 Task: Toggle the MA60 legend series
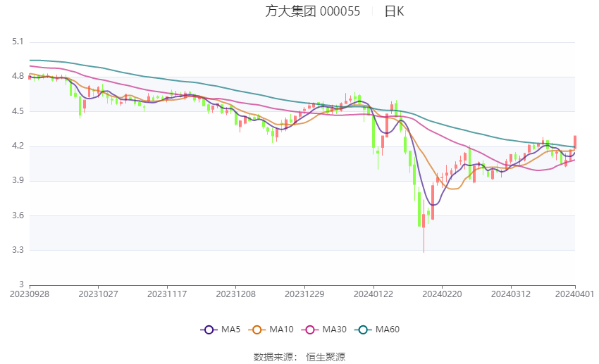coord(377,330)
